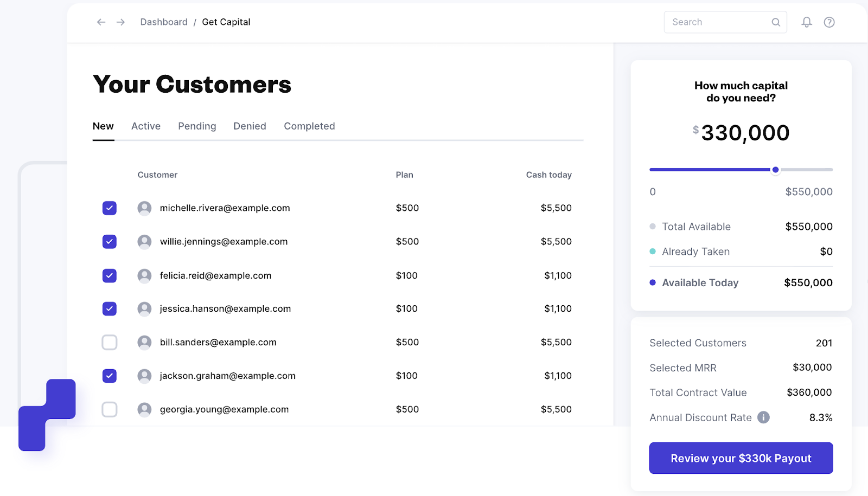
Task: Open notifications bell icon
Action: [807, 22]
